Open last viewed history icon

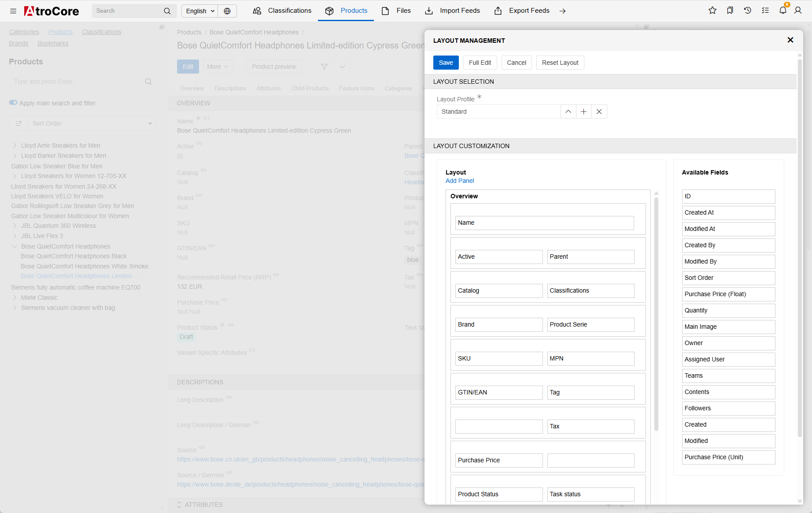click(x=748, y=11)
